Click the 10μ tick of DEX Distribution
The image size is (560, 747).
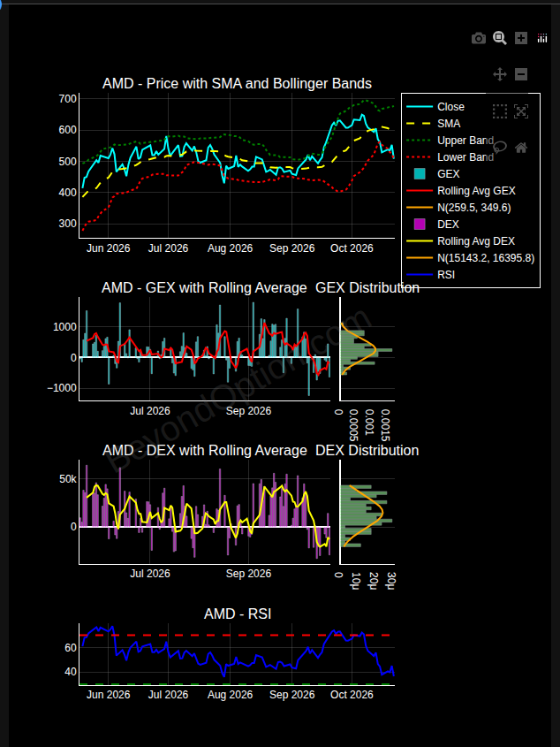[x=356, y=580]
